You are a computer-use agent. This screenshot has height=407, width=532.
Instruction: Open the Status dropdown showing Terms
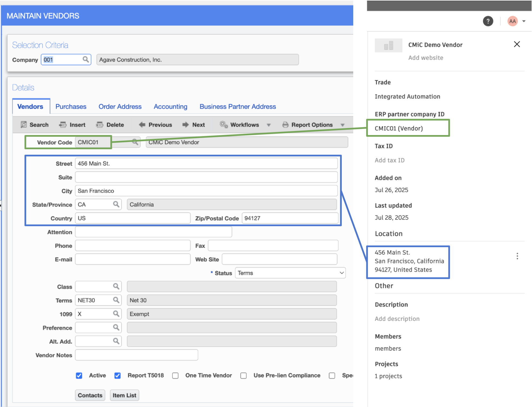click(x=290, y=273)
